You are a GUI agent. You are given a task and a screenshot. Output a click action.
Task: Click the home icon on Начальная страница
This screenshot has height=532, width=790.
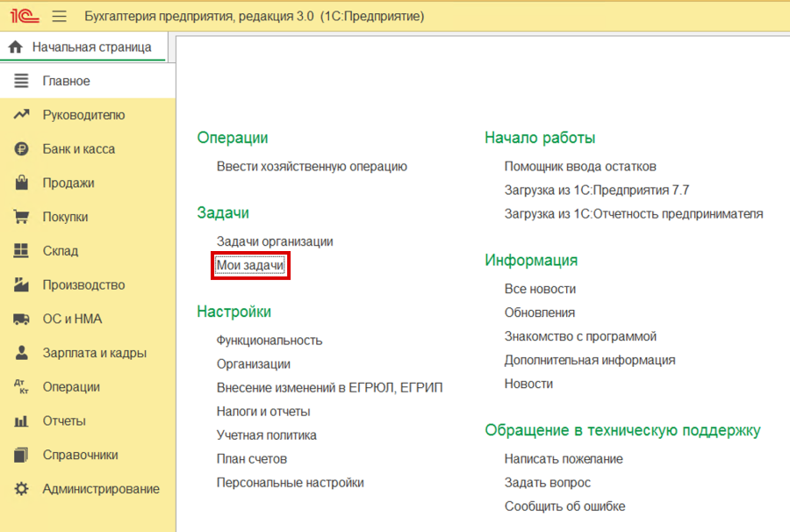(15, 47)
